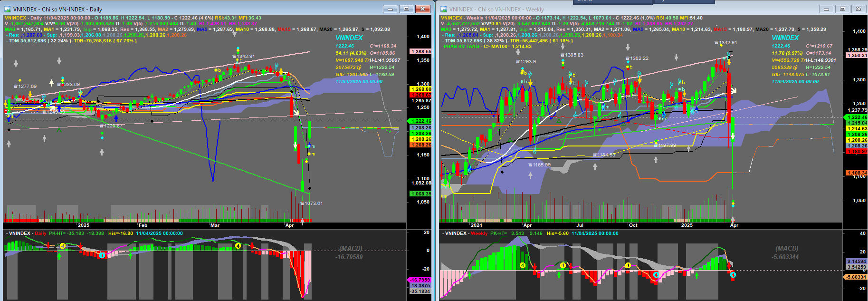The image size is (868, 301).
Task: Click the green 1,215.04 price axis label
Action: (857, 123)
